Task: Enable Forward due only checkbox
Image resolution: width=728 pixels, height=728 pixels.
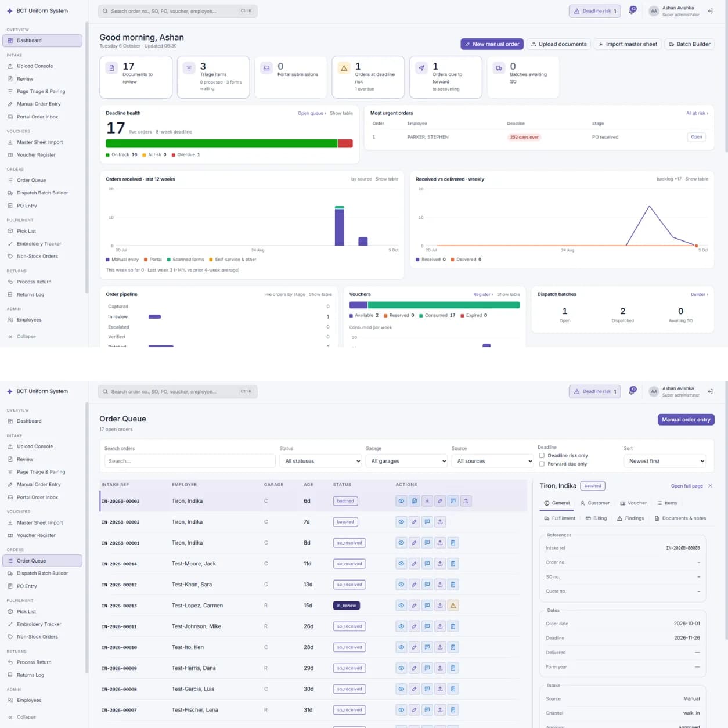Action: coord(542,464)
